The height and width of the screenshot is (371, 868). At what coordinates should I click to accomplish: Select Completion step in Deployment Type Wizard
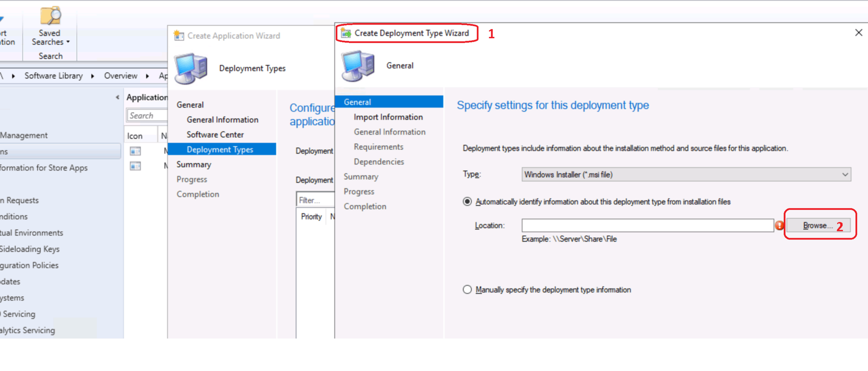pos(365,207)
